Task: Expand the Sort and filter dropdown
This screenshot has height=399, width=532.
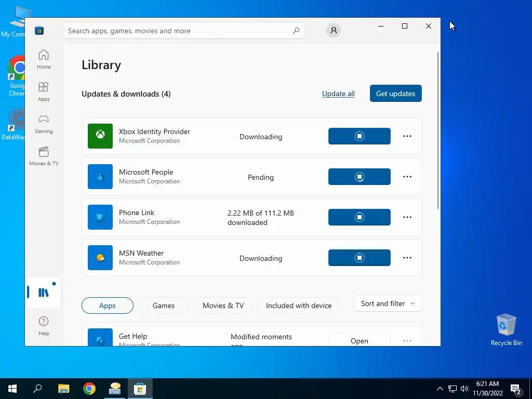Action: 388,303
